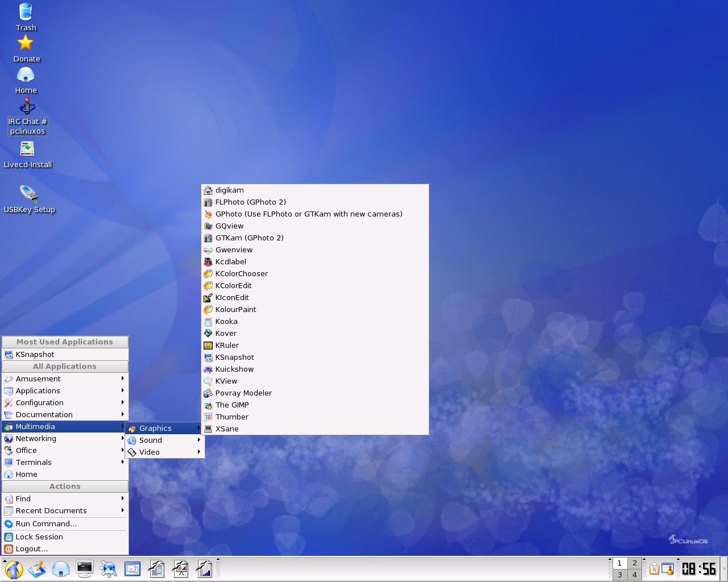Expand the Sound submenu under Multimedia
The image size is (728, 582).
(x=164, y=440)
